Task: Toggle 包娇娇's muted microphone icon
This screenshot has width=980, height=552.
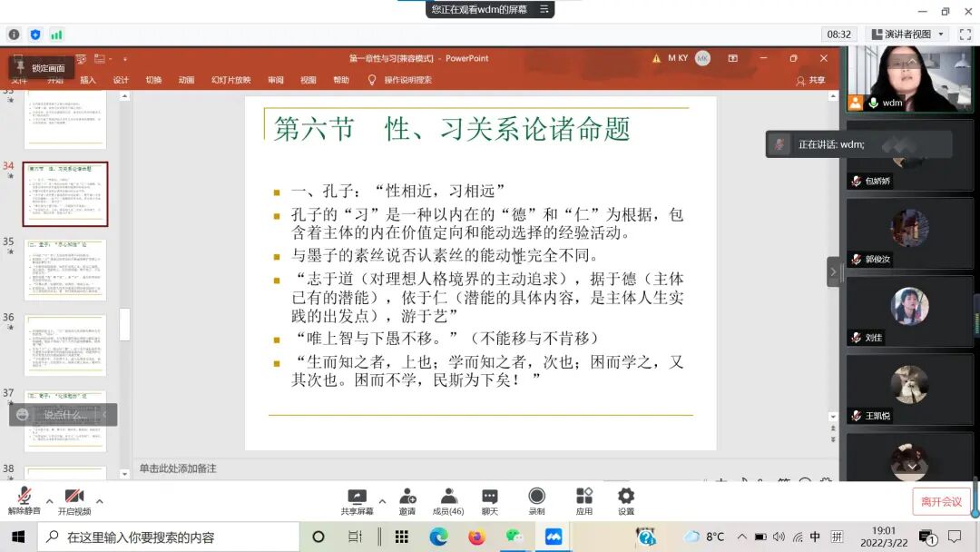Action: 856,181
